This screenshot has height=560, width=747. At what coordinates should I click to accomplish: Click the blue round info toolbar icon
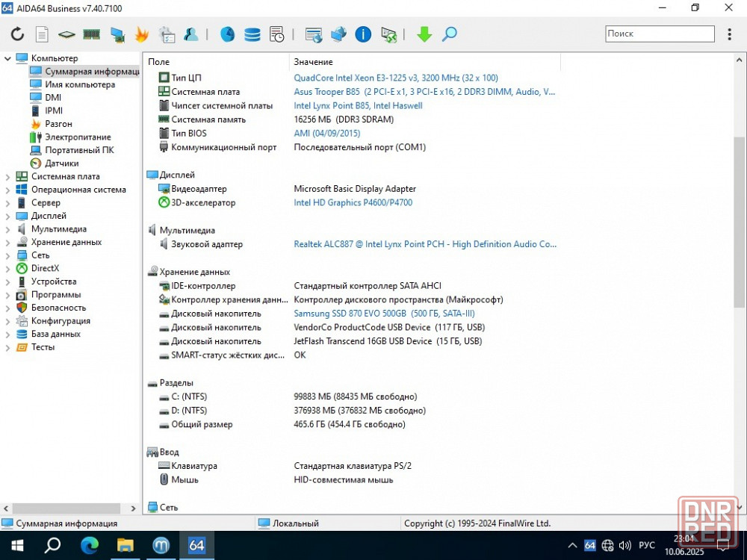pos(363,34)
